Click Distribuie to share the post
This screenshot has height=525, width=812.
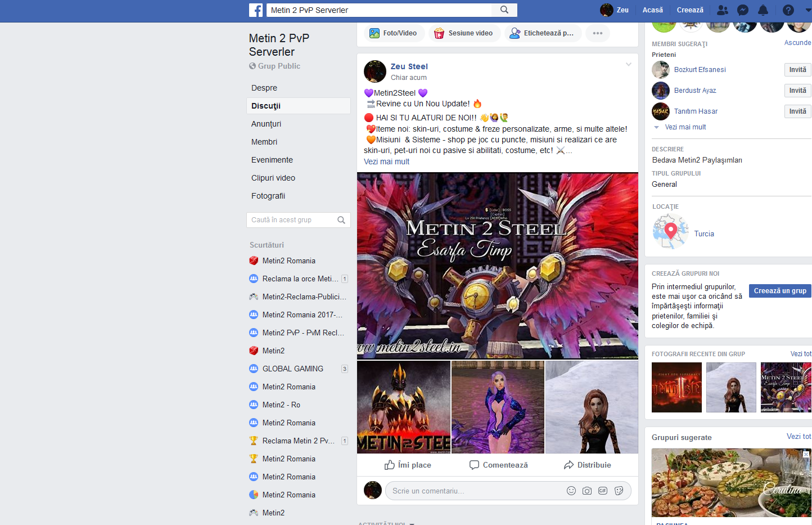point(587,465)
